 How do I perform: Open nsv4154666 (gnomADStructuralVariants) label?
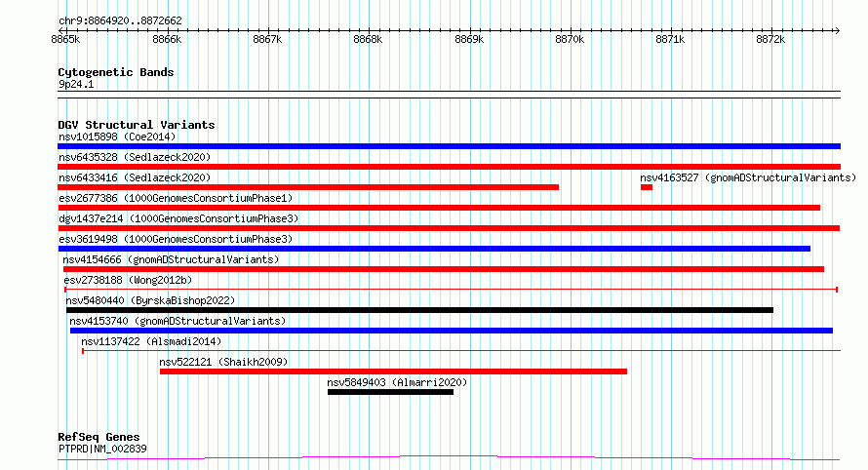(x=171, y=259)
